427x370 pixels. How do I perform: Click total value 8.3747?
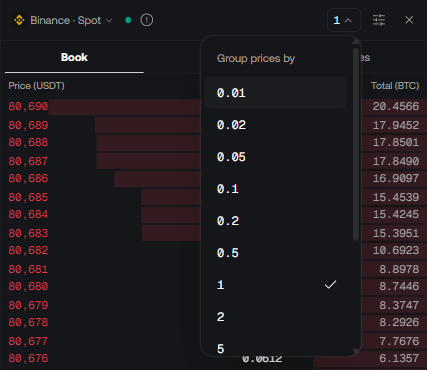399,305
